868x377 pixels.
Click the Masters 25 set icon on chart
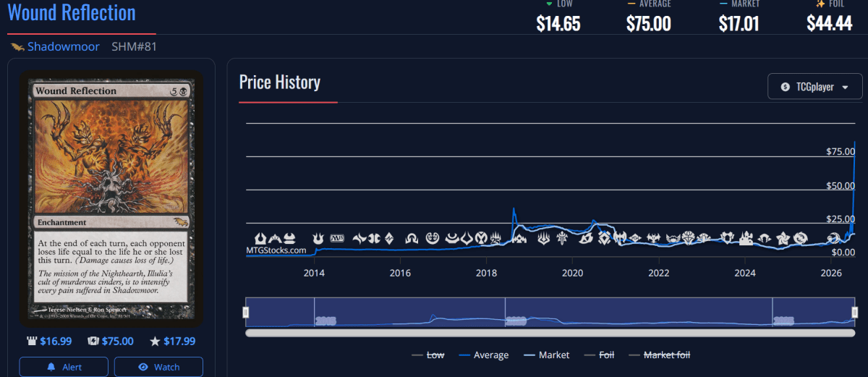pos(495,238)
